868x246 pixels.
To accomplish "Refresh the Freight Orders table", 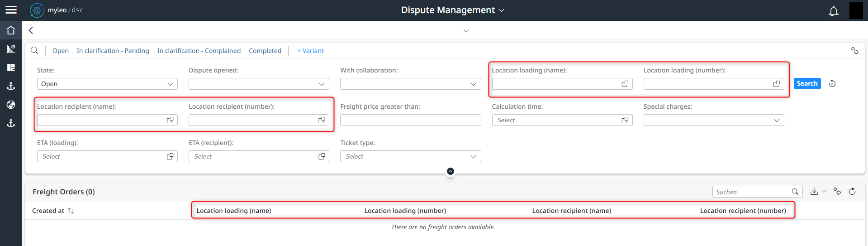I will point(852,192).
